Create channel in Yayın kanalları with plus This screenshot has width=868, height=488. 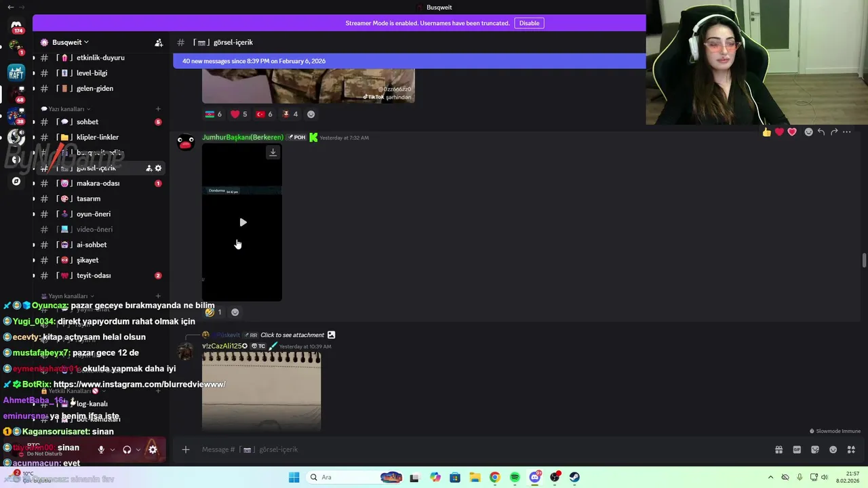158,296
